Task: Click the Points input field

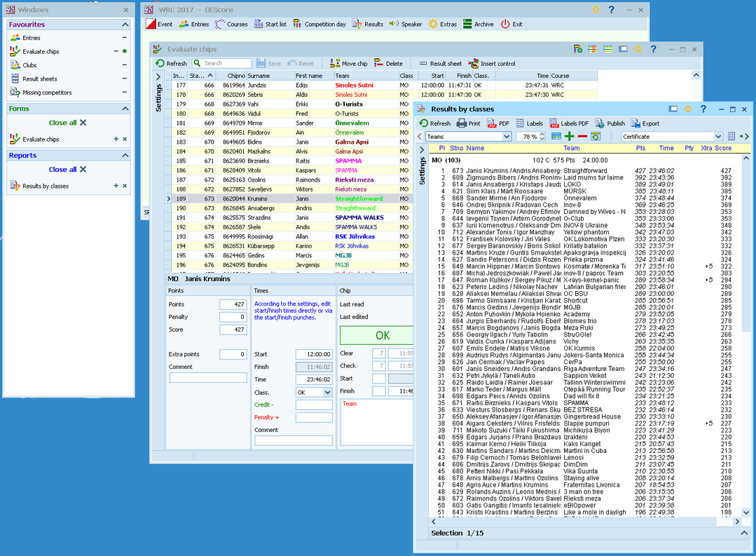Action: point(233,304)
